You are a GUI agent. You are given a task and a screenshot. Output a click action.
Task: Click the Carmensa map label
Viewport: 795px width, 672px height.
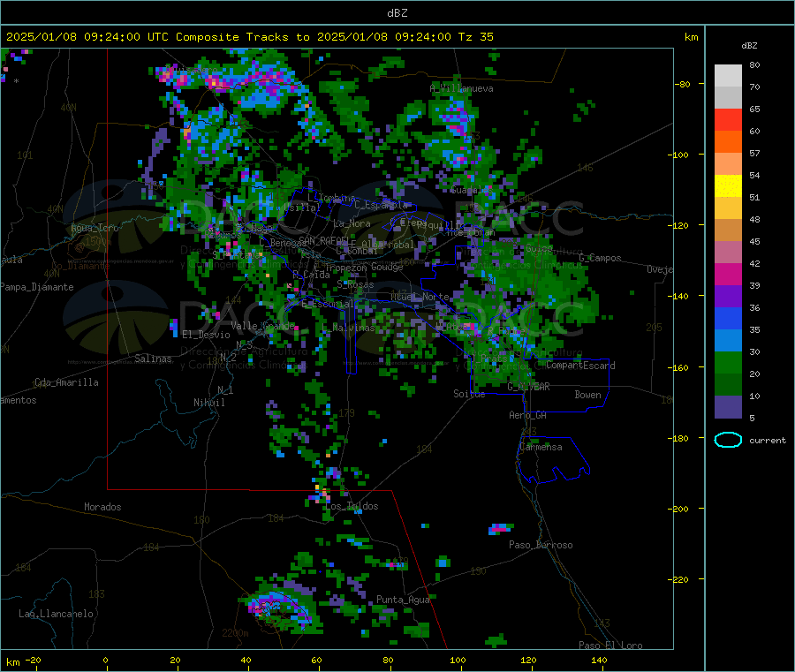(541, 448)
